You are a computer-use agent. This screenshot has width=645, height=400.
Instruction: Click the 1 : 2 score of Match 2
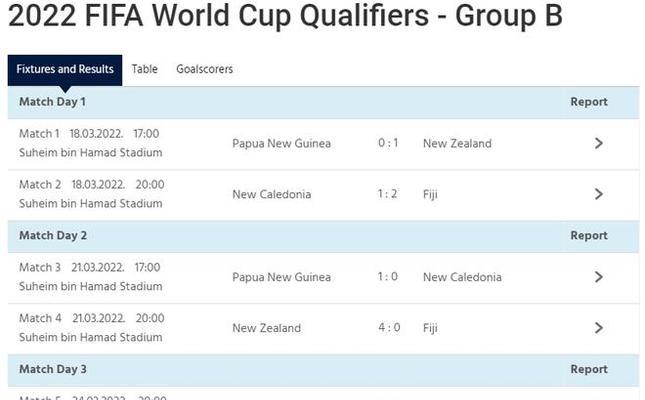387,194
